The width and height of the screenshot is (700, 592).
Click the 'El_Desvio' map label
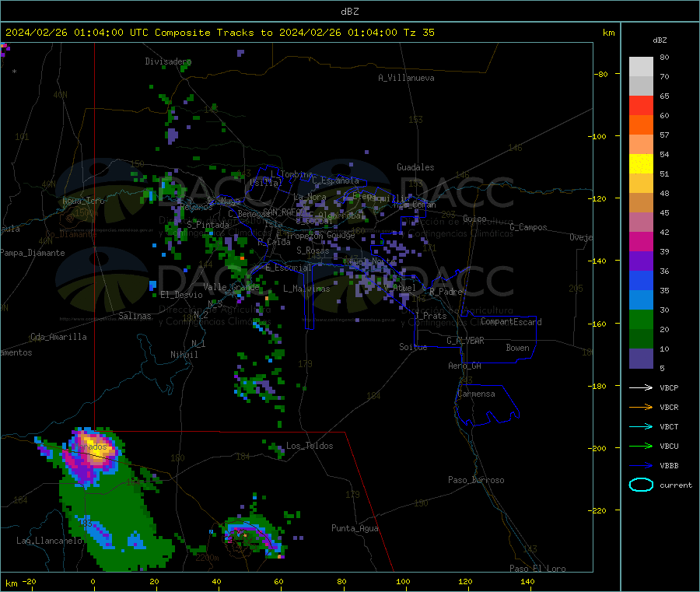[181, 295]
